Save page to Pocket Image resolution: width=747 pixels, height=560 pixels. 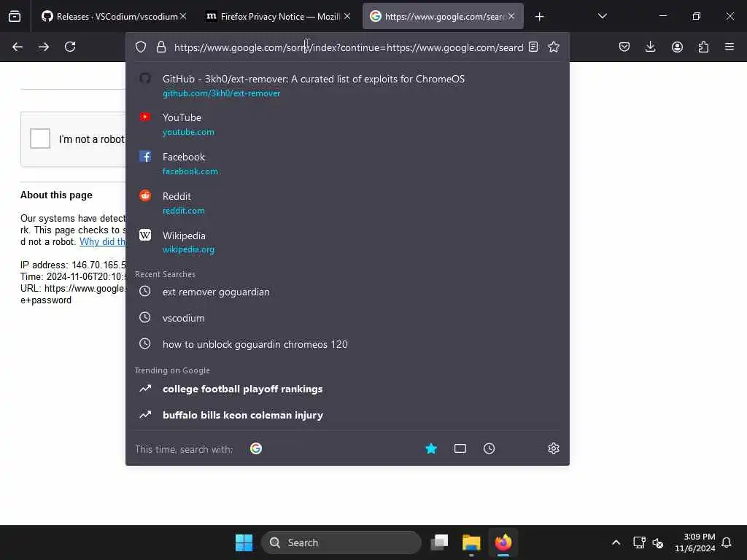click(x=624, y=47)
